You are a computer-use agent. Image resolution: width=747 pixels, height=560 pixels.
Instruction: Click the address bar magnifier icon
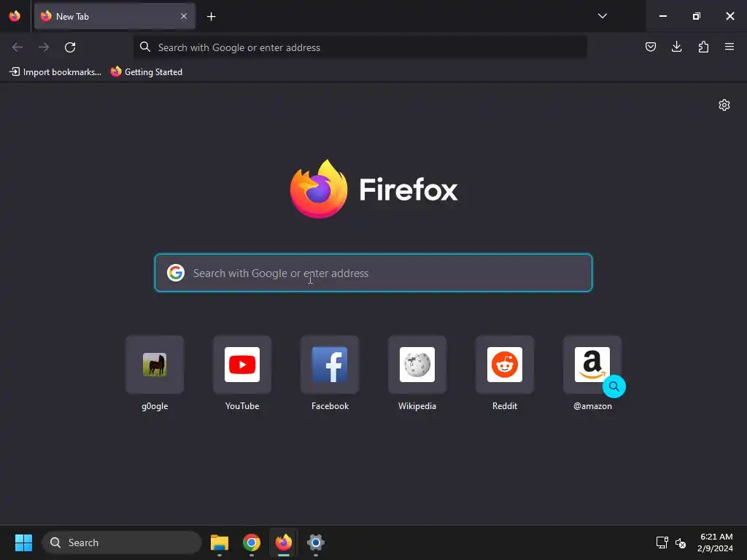point(145,47)
